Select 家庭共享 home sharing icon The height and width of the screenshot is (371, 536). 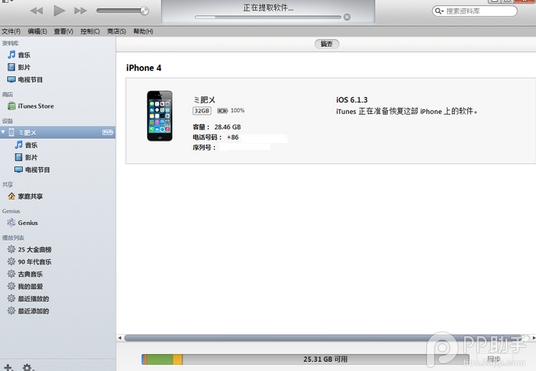tap(12, 196)
